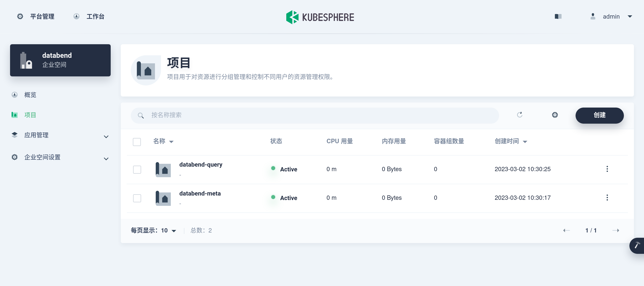Toggle the select-all header checkbox

(137, 142)
